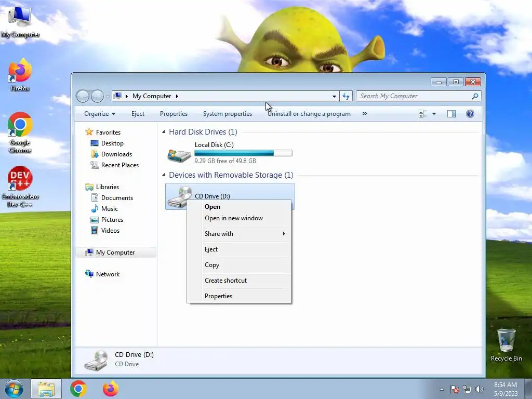Select the Local Disk (C:) drive icon

click(x=179, y=155)
